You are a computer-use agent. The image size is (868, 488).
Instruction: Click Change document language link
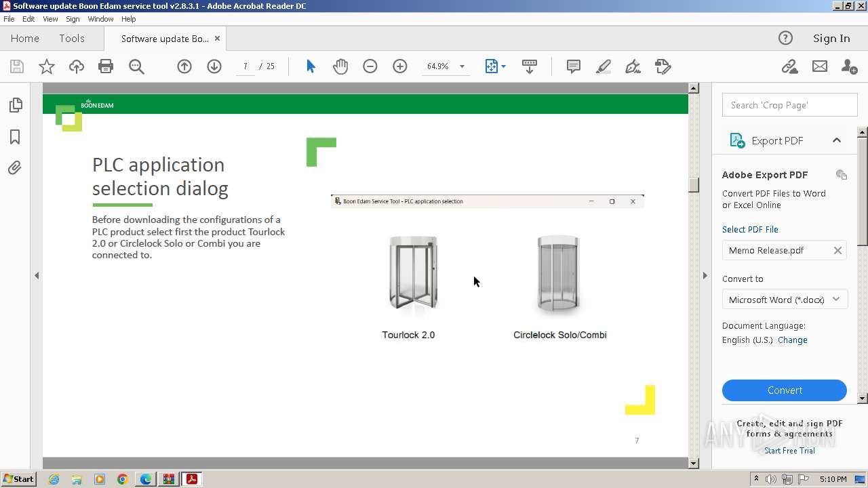793,340
